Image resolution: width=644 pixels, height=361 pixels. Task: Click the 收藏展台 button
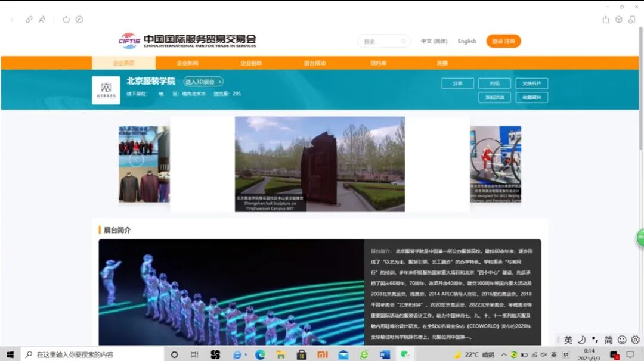pos(531,97)
